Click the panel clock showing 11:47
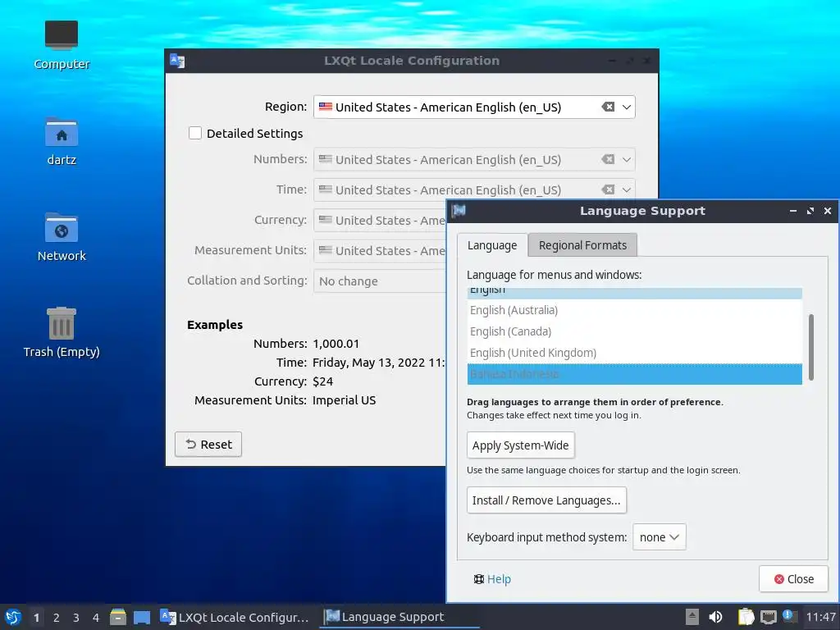 820,617
